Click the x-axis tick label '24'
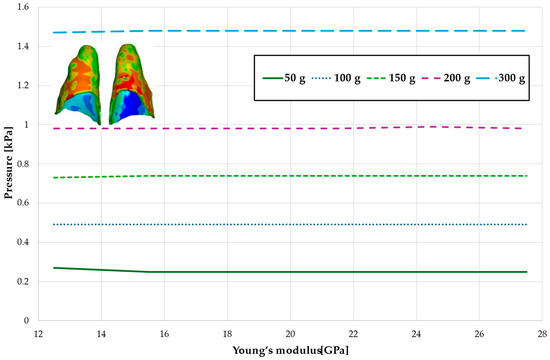550x360 pixels. [416, 334]
